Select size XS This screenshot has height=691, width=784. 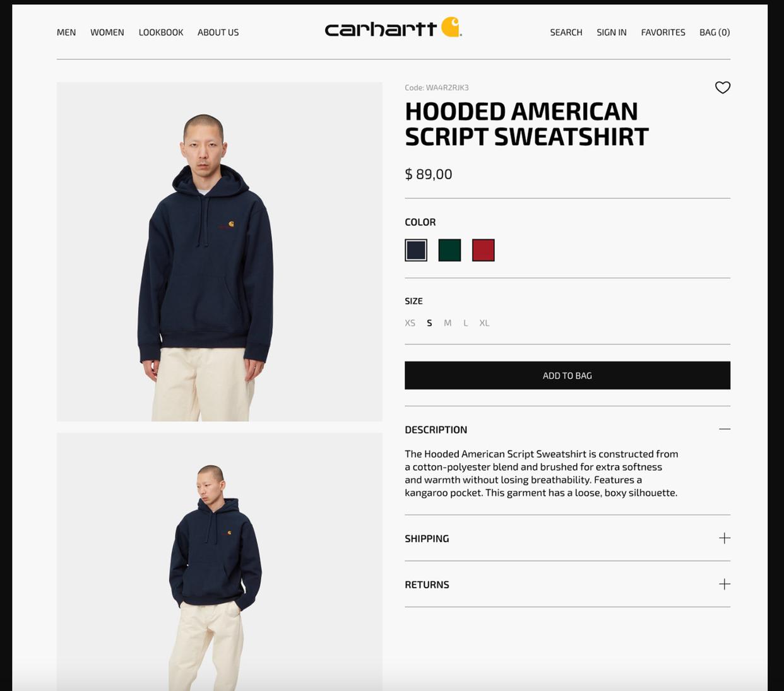410,323
